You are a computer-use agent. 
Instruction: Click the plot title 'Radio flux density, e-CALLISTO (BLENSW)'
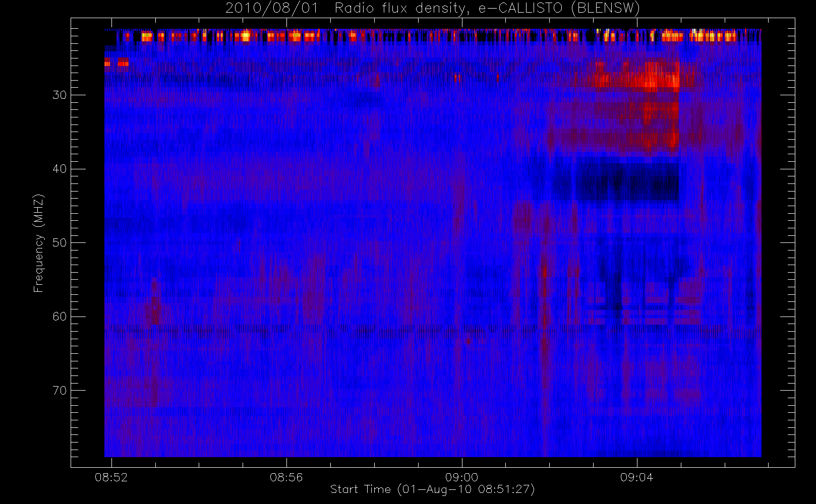click(x=487, y=9)
